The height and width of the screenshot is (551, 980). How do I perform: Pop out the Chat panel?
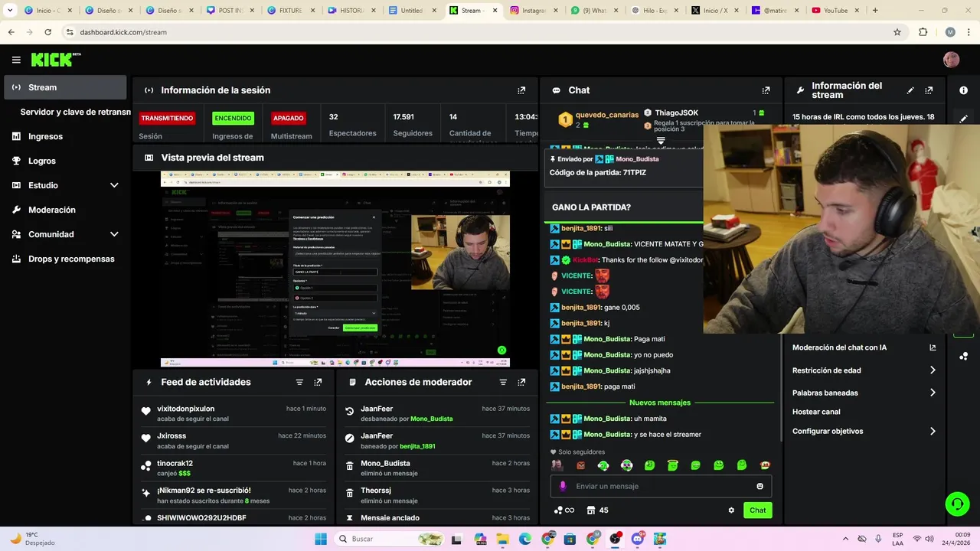click(x=766, y=90)
